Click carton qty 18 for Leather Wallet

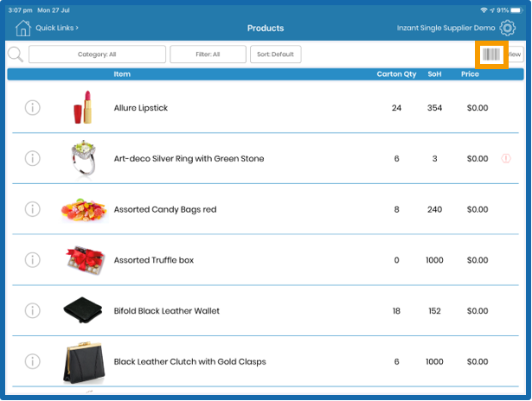pyautogui.click(x=396, y=311)
